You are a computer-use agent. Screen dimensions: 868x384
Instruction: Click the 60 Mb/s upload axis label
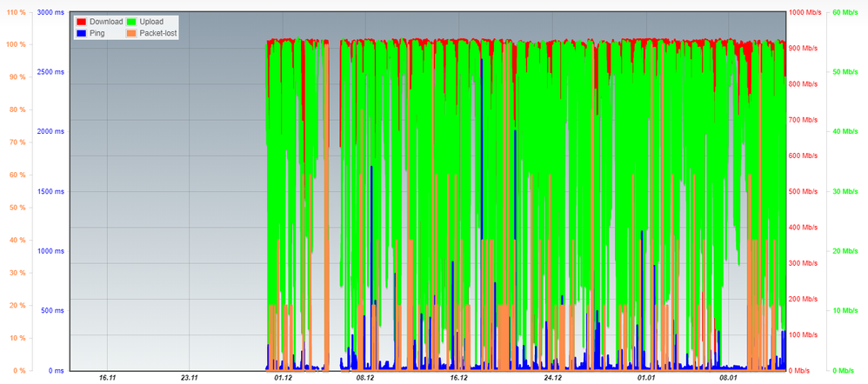pyautogui.click(x=845, y=12)
